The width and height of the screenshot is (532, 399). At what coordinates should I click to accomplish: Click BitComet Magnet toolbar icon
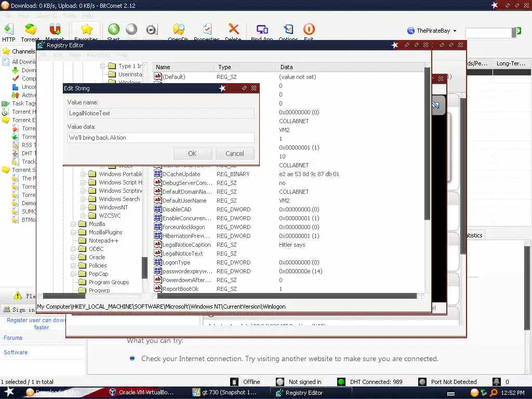tap(55, 30)
